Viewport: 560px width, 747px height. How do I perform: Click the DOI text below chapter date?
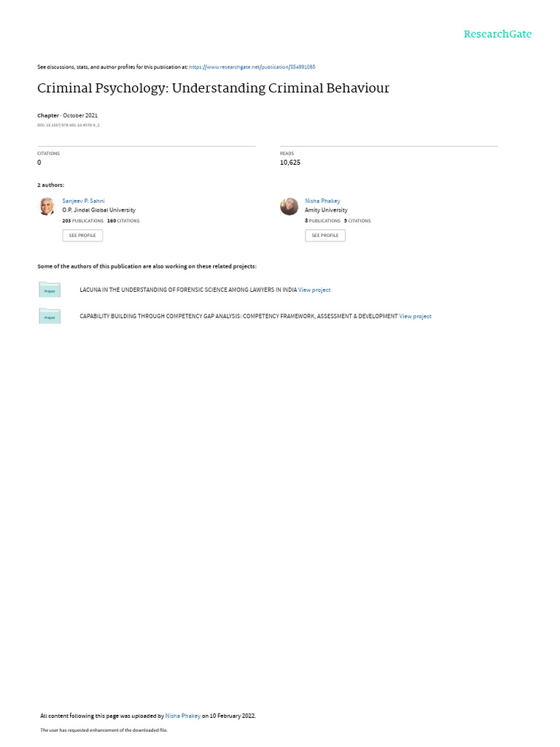(x=69, y=125)
